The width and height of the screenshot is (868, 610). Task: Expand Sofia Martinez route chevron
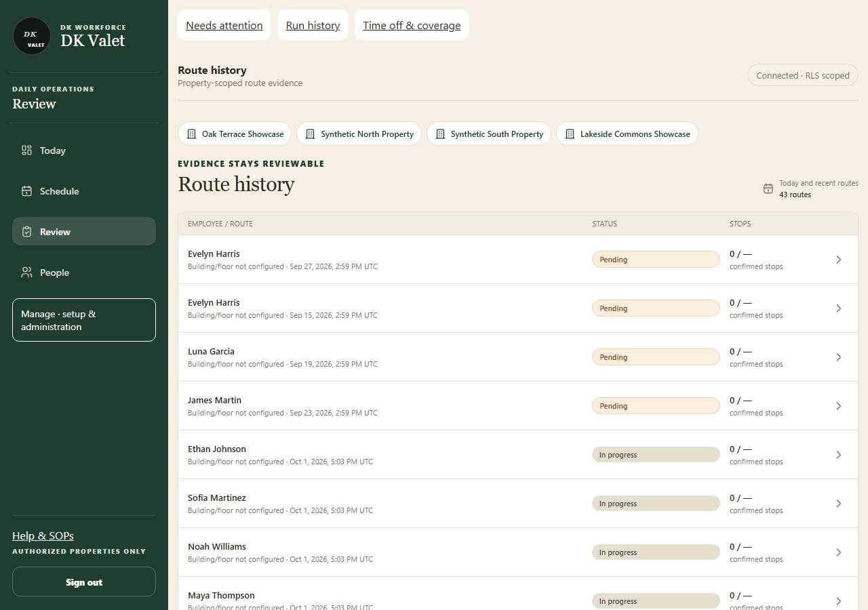[x=839, y=504]
